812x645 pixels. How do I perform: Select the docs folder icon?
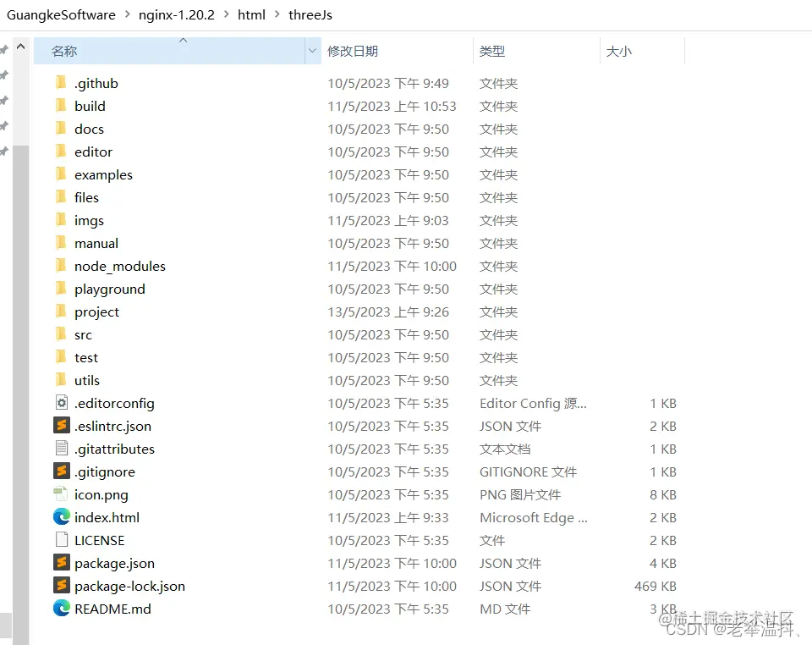61,128
